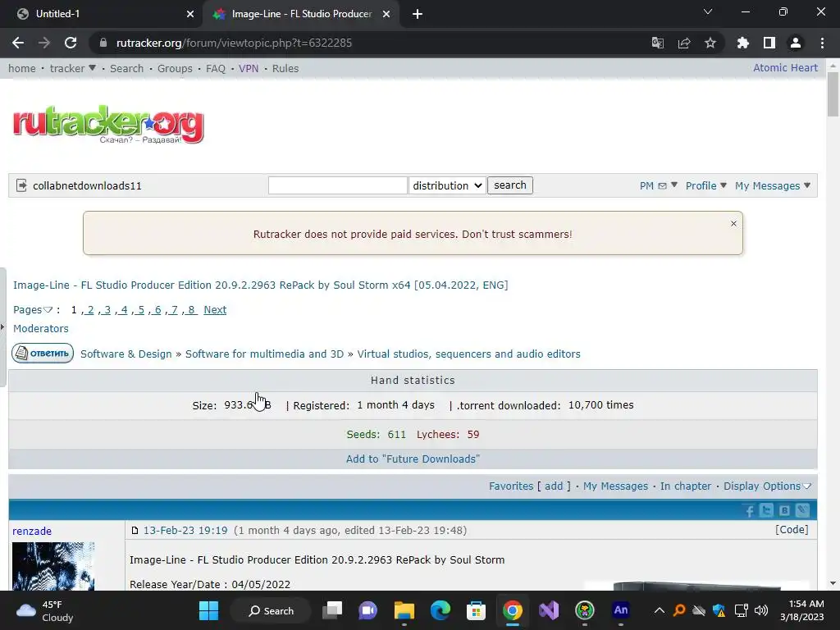Open renzade's user profile link
The height and width of the screenshot is (630, 840).
pyautogui.click(x=32, y=531)
